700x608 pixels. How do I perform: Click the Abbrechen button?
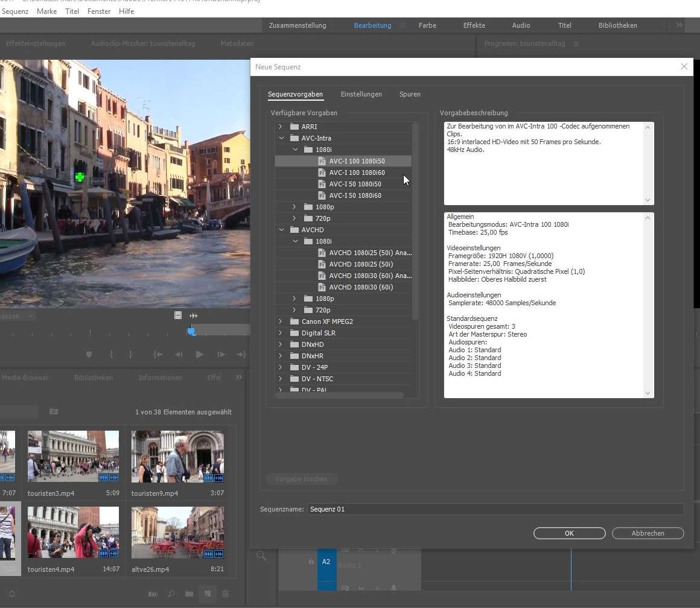tap(647, 533)
